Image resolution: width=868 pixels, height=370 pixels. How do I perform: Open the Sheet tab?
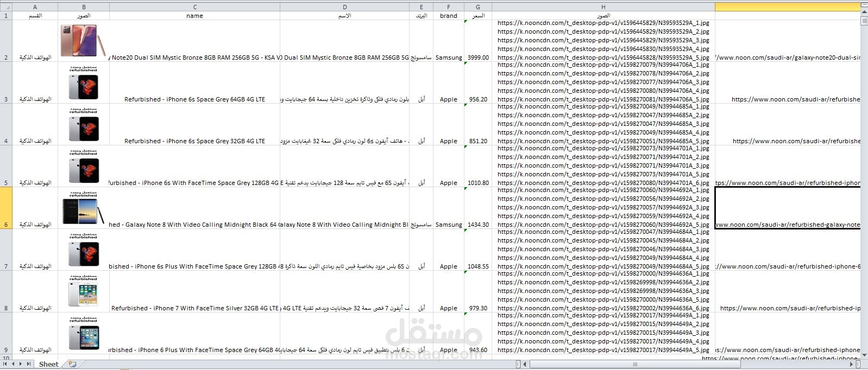[x=48, y=364]
